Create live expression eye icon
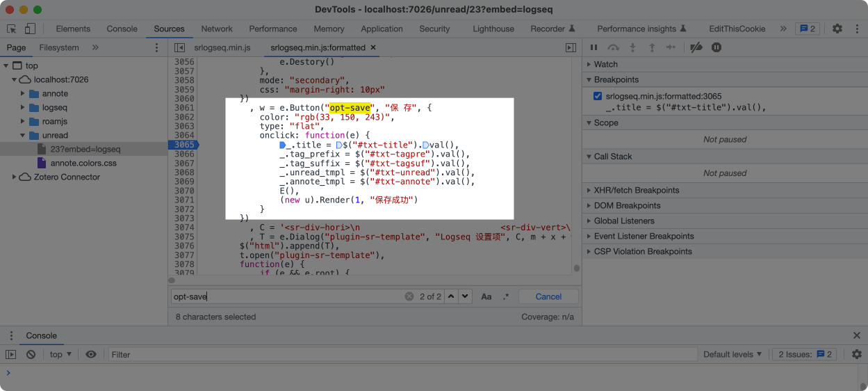868x391 pixels. tap(91, 354)
